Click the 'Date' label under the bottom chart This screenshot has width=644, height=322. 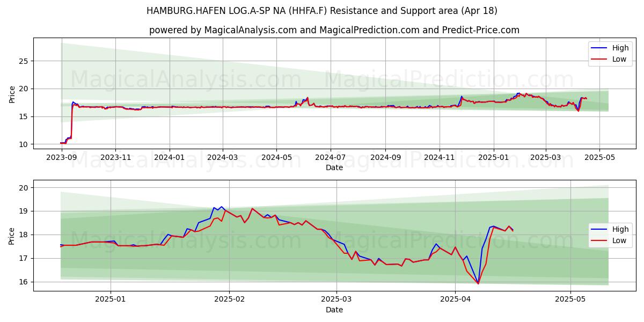[334, 310]
